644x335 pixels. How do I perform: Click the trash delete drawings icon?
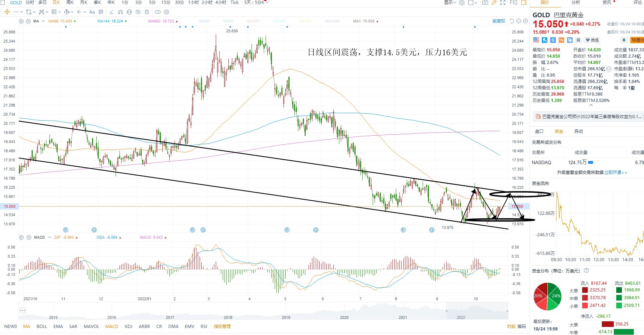(x=147, y=12)
